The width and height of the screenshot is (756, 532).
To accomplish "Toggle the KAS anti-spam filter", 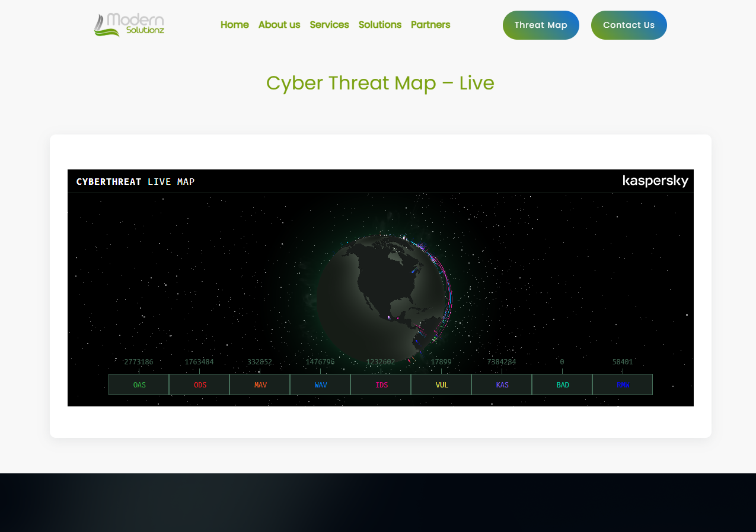I will (502, 384).
